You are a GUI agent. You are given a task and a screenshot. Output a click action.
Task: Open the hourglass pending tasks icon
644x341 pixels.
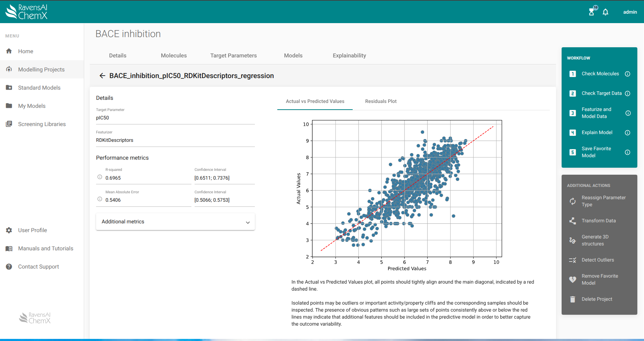(x=592, y=12)
